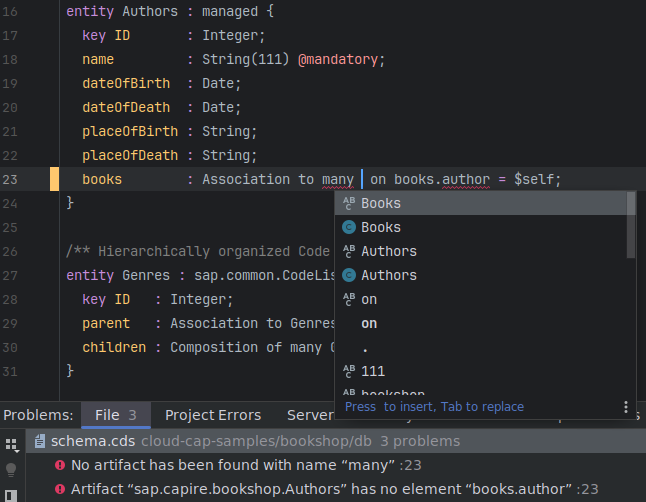
Task: Click line number 23 in gutter
Action: (x=10, y=180)
